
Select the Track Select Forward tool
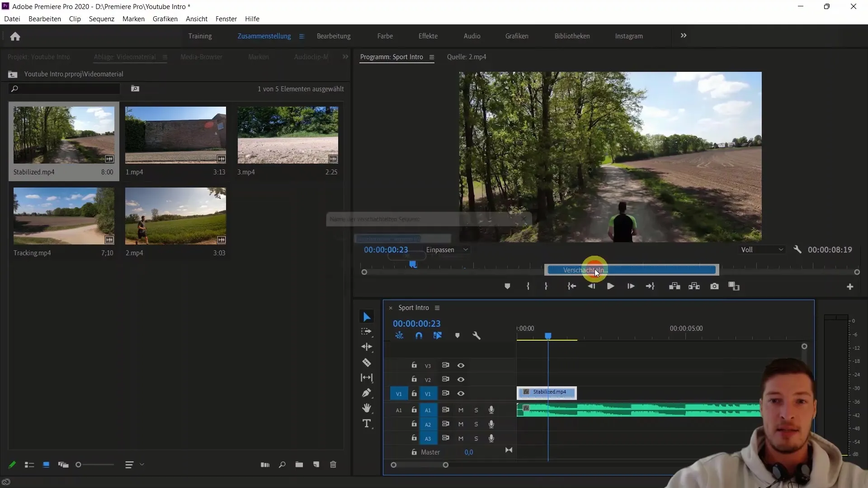point(367,332)
